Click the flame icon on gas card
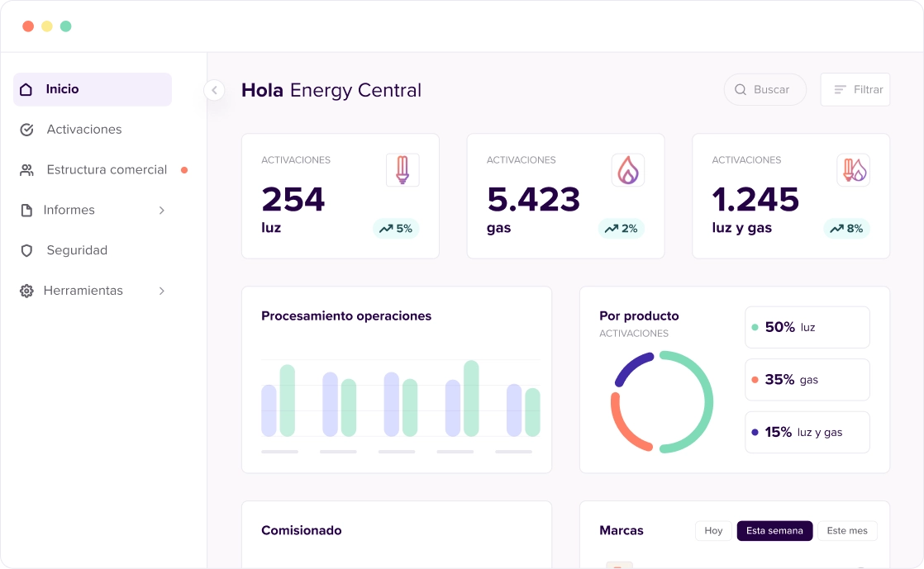The image size is (924, 569). tap(628, 170)
